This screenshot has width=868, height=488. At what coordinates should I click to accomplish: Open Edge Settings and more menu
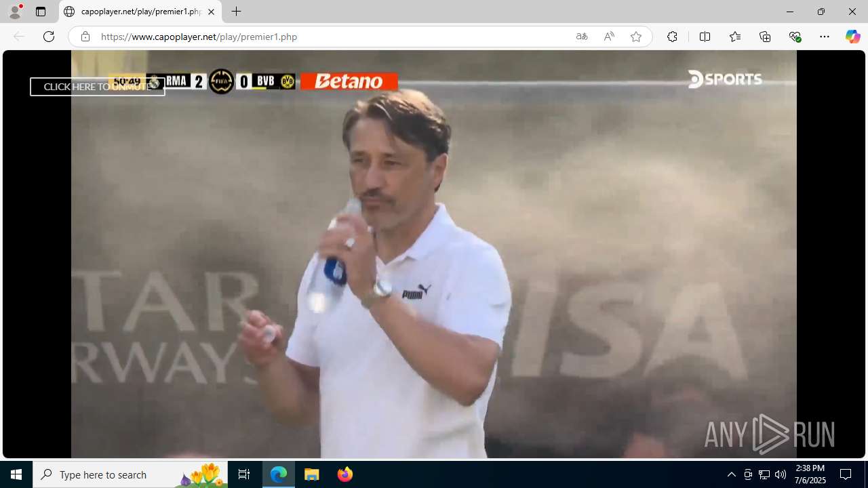(x=825, y=37)
